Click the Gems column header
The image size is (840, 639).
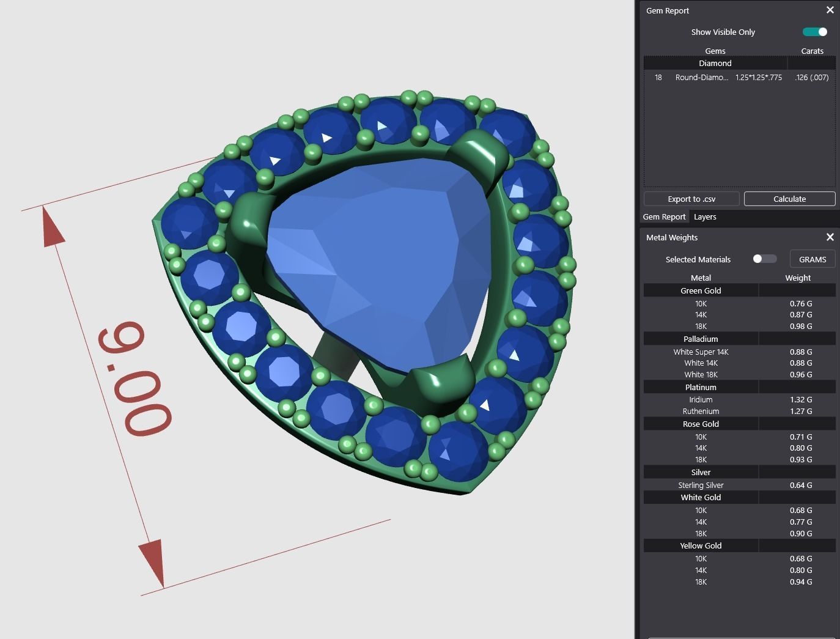(715, 51)
